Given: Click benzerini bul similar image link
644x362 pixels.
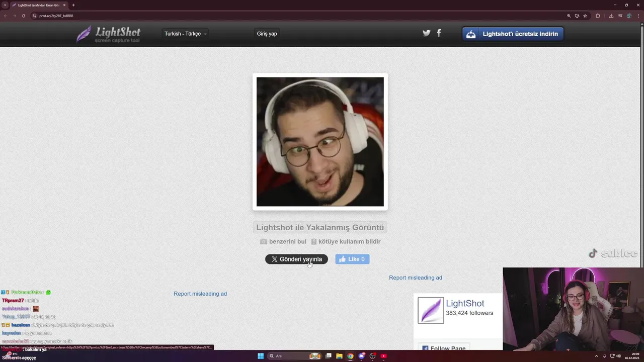Looking at the screenshot, I should (283, 241).
